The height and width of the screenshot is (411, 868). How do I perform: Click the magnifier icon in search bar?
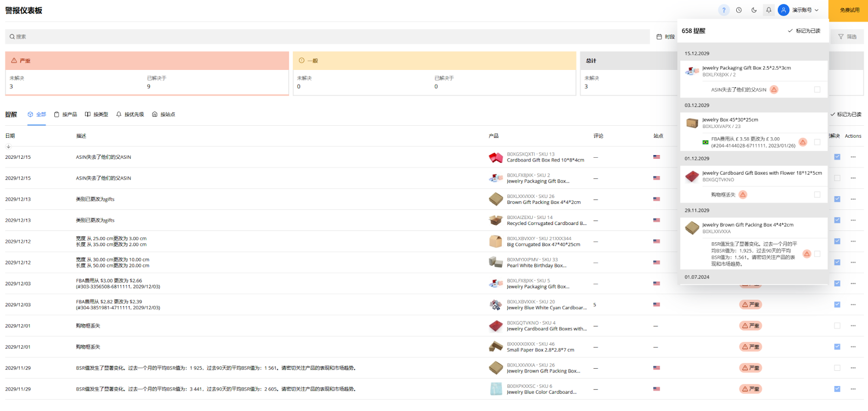pos(12,37)
